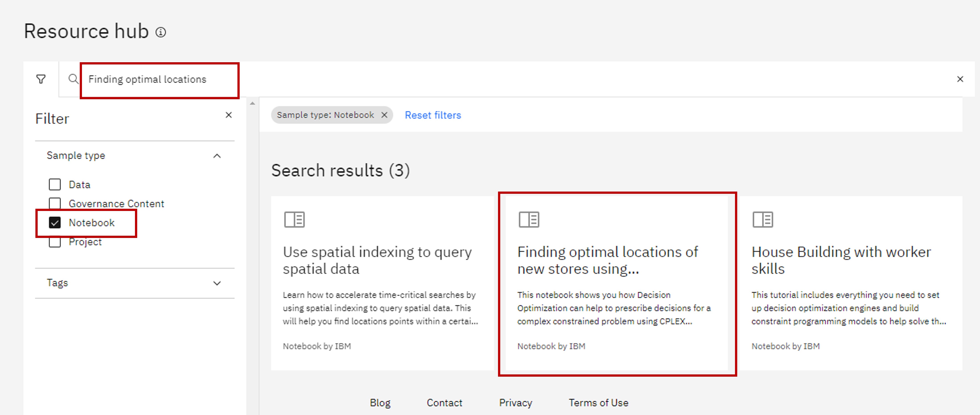Expand the Tags section
This screenshot has width=980, height=415.
[x=217, y=283]
